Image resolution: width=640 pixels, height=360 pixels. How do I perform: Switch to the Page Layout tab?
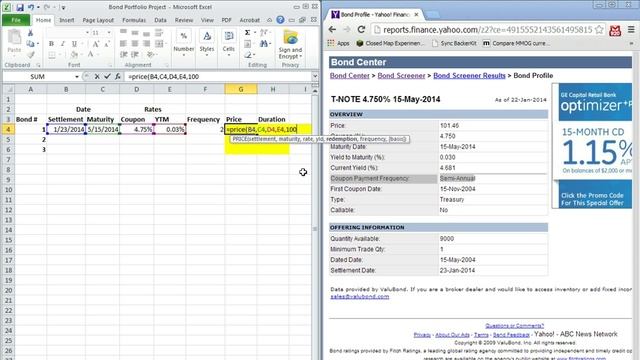click(x=98, y=20)
